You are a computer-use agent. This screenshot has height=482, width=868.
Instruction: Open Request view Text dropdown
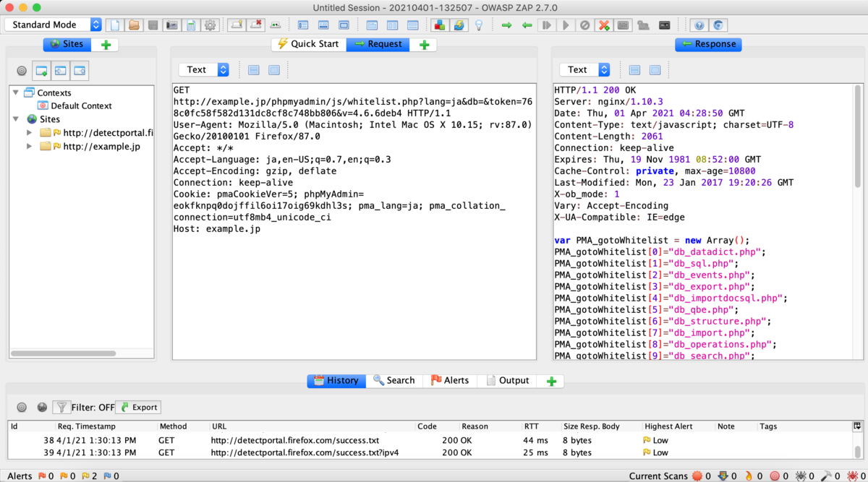click(204, 69)
